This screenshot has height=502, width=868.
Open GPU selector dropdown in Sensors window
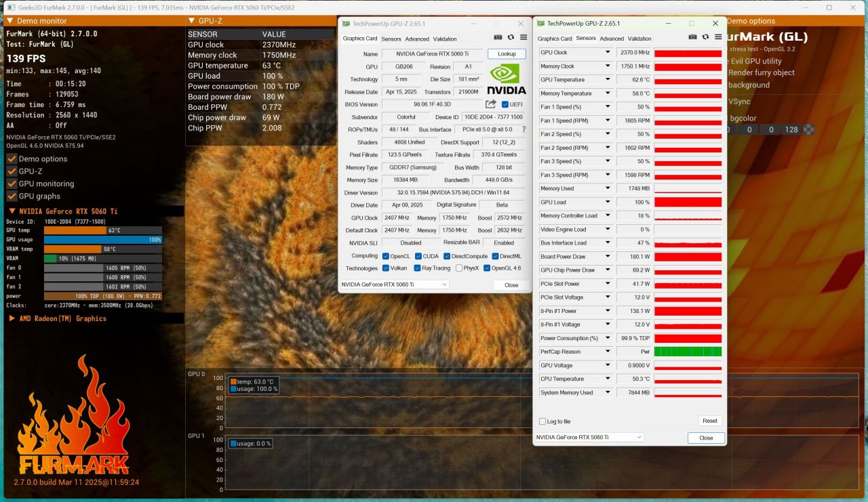589,438
